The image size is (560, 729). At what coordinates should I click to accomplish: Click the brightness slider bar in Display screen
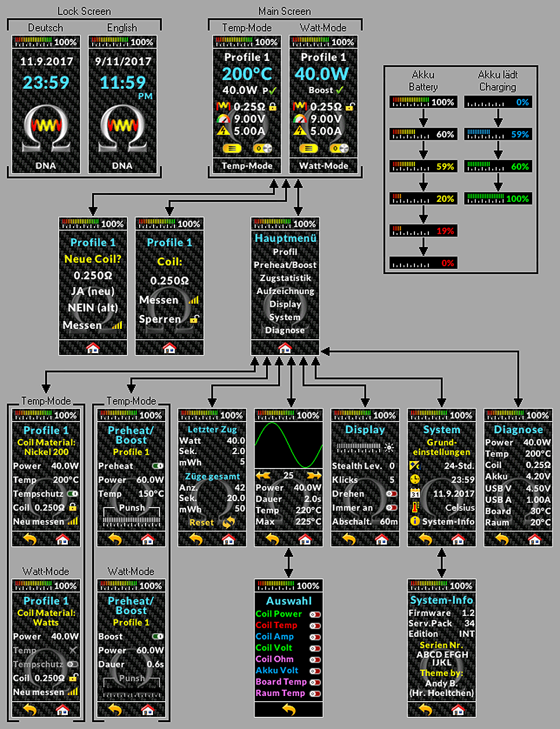coord(359,448)
